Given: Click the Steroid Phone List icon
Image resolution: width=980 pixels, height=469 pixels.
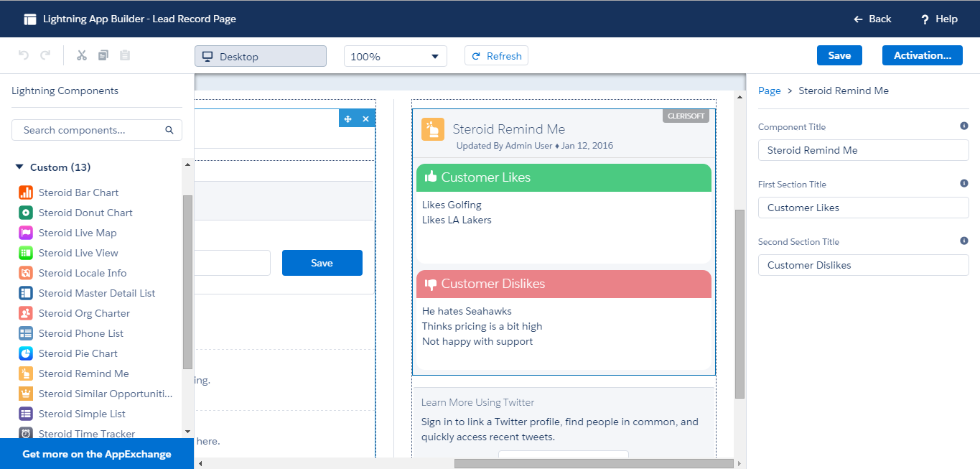Looking at the screenshot, I should pyautogui.click(x=26, y=333).
